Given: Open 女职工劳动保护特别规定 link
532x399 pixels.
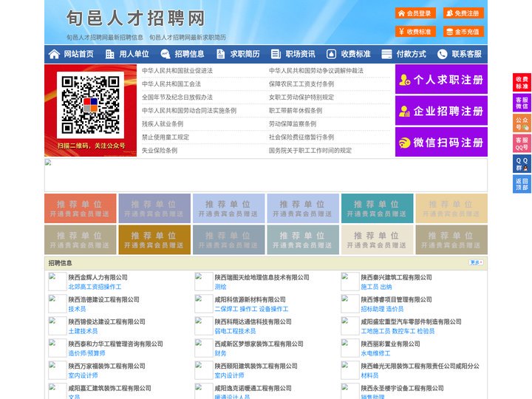Looking at the screenshot, I should 301,97.
